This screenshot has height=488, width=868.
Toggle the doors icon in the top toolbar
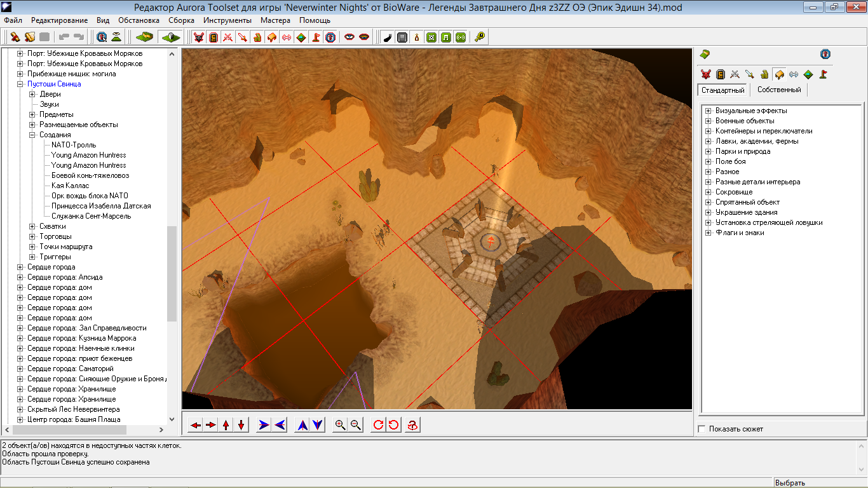pos(214,37)
